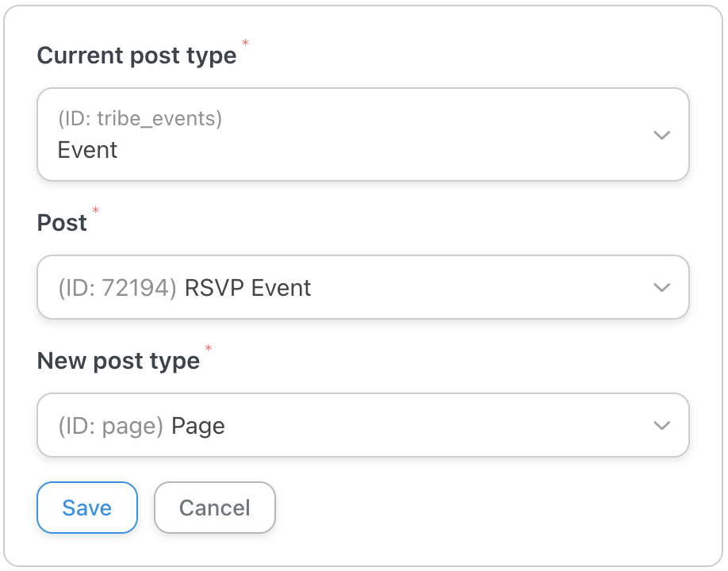728x571 pixels.
Task: Select the field showing ID page
Action: point(363,425)
